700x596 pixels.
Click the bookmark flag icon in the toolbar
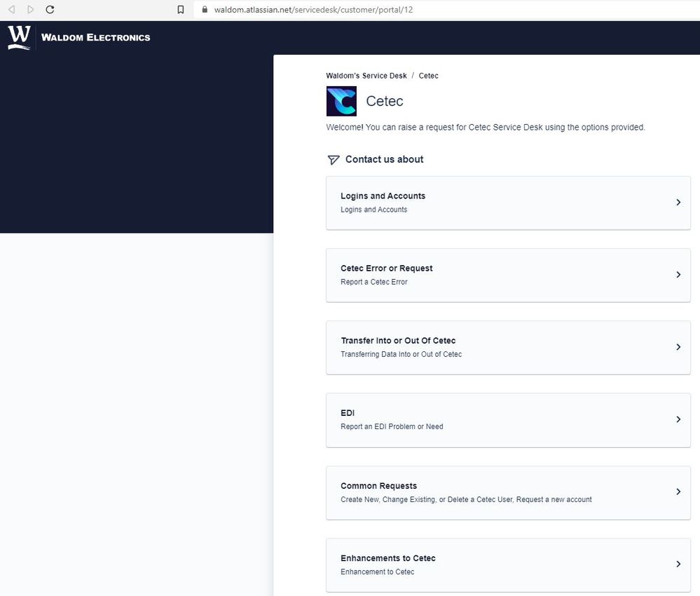181,10
